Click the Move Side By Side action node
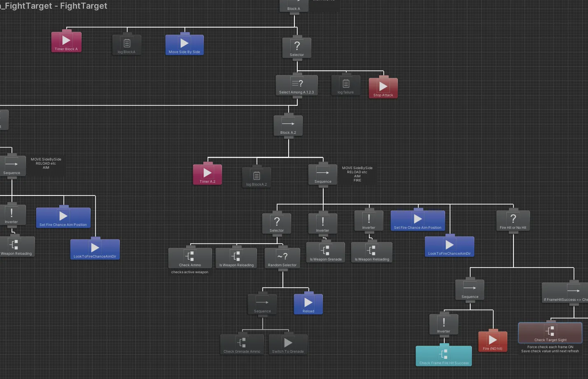The height and width of the screenshot is (379, 588). click(184, 44)
